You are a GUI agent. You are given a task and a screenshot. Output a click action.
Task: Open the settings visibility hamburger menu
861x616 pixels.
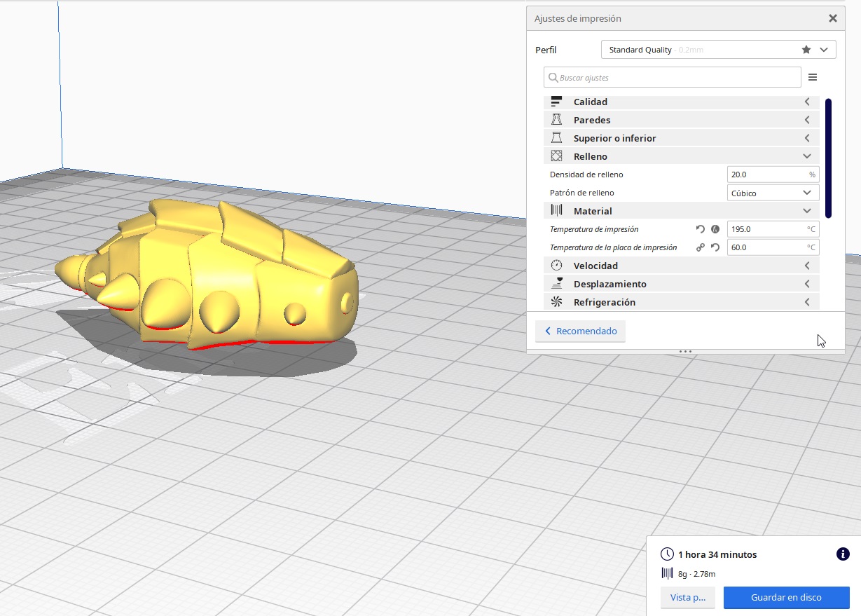[813, 77]
